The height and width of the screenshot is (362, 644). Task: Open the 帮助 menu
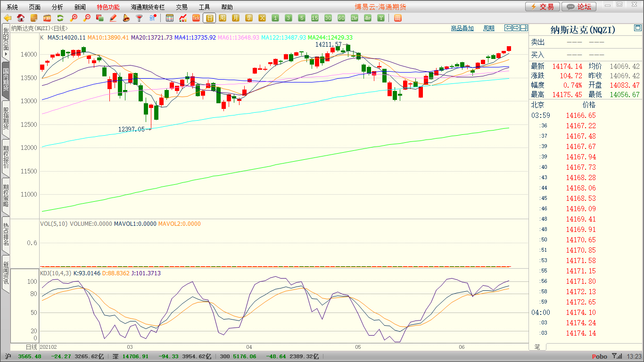point(227,7)
